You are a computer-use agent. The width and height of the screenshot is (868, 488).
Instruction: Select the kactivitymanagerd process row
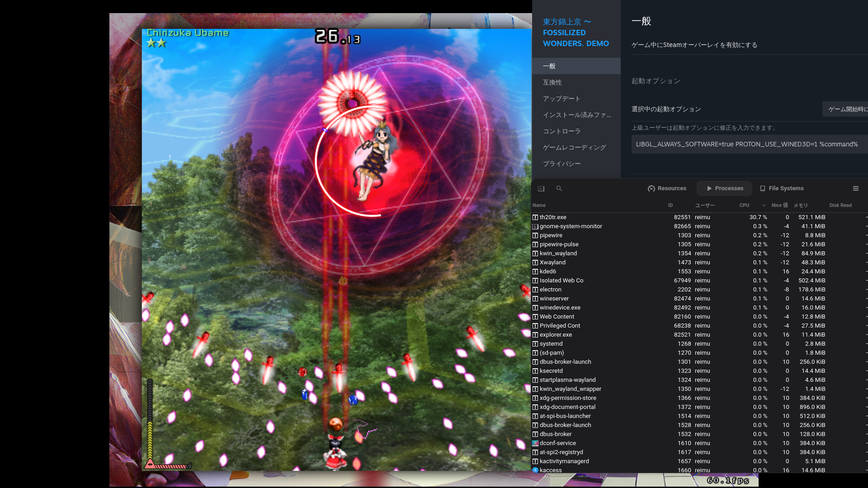tap(700, 461)
